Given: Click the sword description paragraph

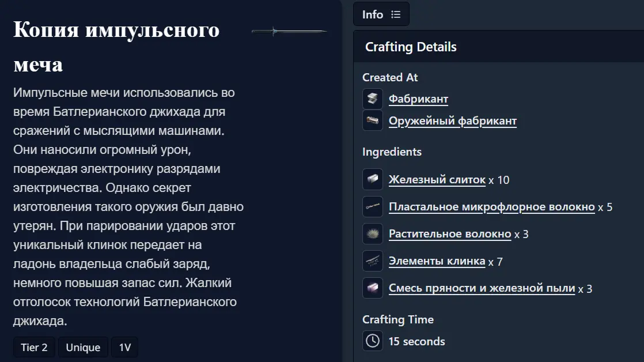Looking at the screenshot, I should pyautogui.click(x=128, y=206).
